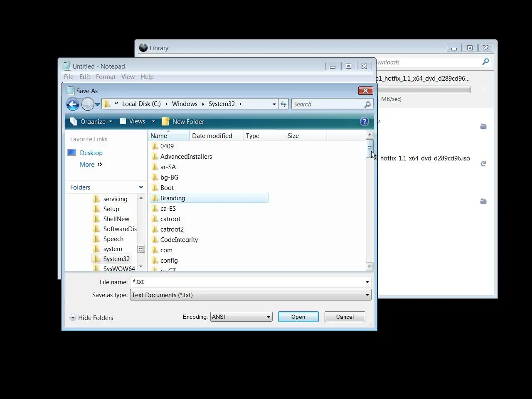
Task: Click retry icon beside dvd_d289cd96.iso
Action: 483,164
